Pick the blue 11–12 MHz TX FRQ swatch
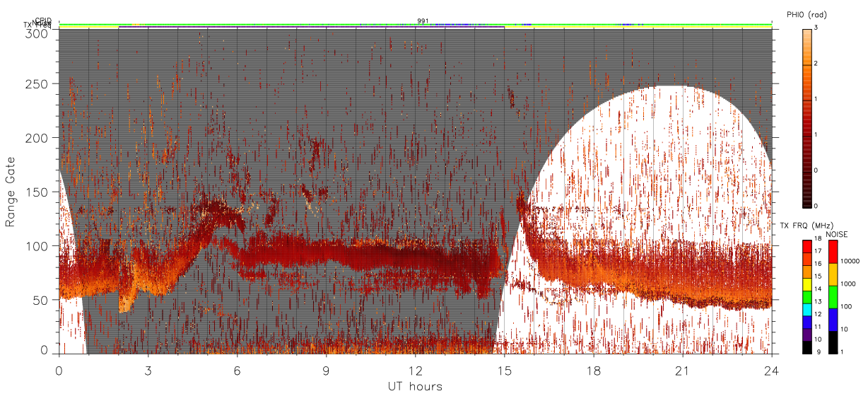This screenshot has width=868, height=401. point(807,322)
